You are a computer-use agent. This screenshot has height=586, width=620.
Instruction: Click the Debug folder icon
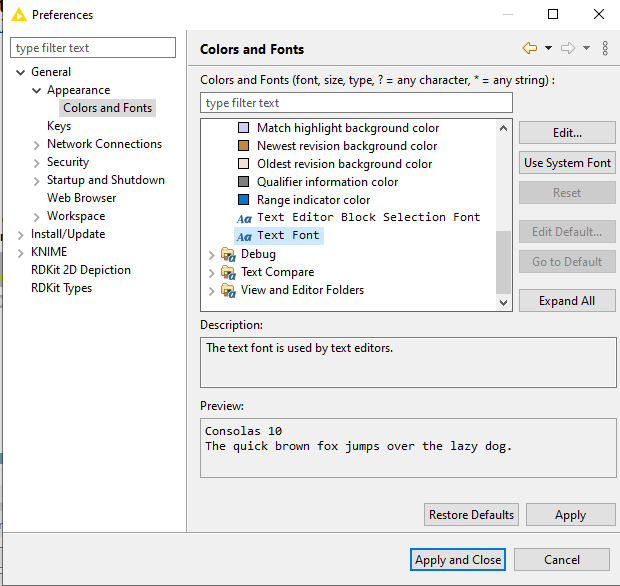click(x=229, y=254)
